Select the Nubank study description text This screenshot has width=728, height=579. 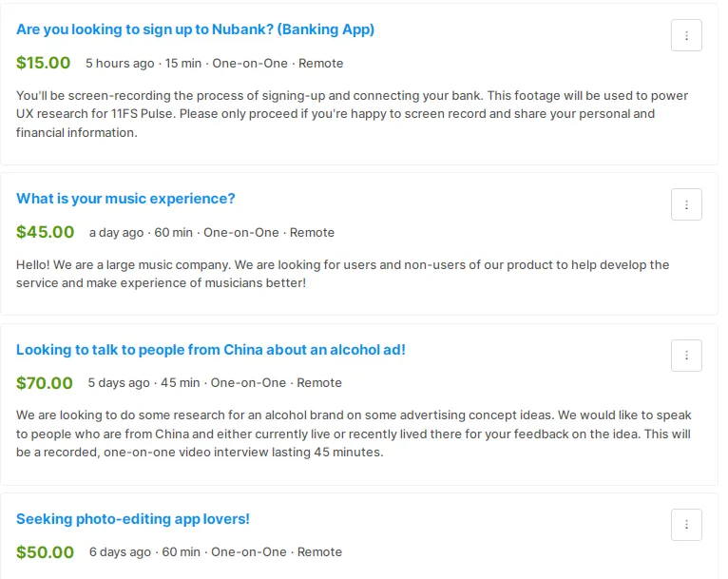352,114
